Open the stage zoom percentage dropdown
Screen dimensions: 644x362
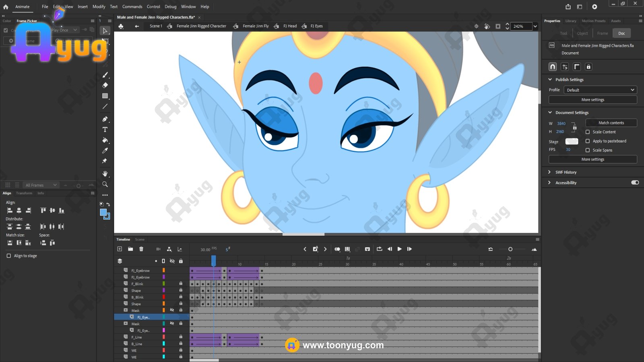point(535,26)
